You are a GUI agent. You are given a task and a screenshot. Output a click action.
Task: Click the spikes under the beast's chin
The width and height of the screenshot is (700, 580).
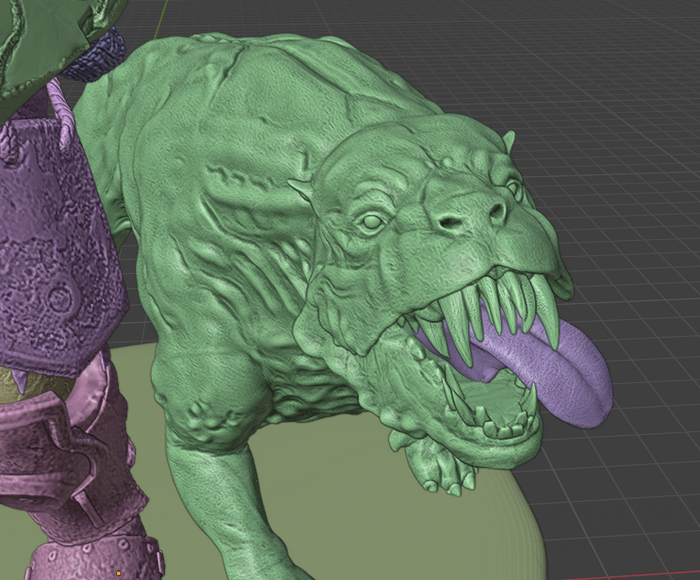[430, 468]
